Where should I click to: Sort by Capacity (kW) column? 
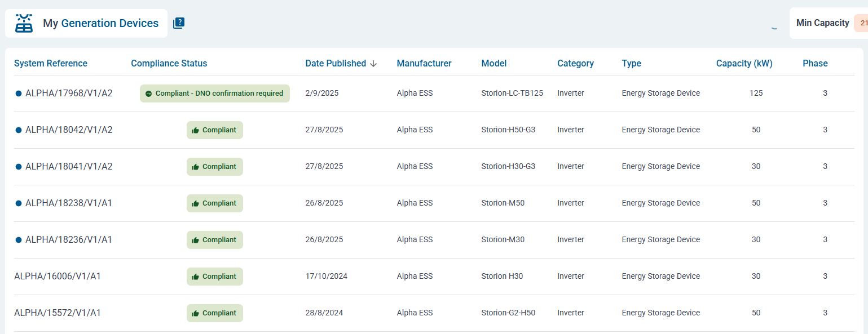(744, 63)
